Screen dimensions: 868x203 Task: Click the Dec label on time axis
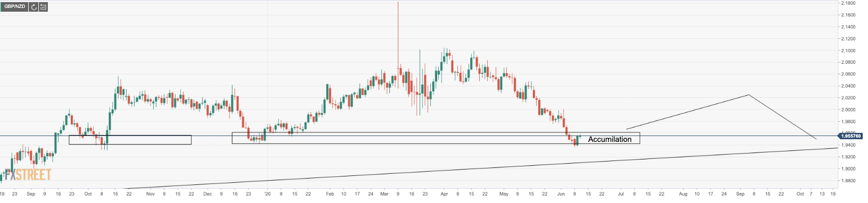pos(208,194)
